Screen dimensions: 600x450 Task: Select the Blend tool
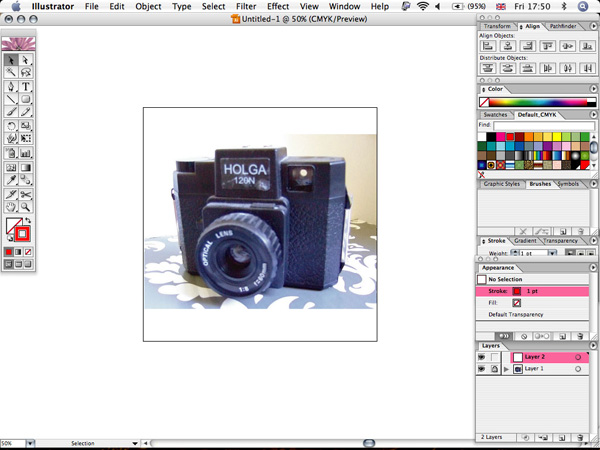26,180
